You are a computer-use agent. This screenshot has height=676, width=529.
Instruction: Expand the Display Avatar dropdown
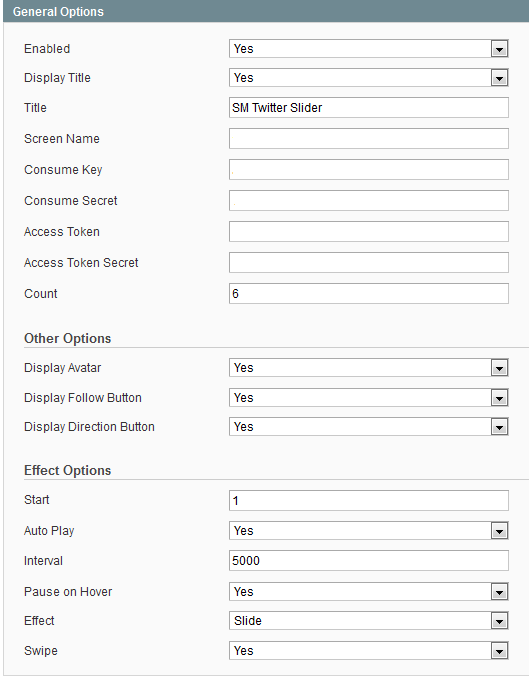369,368
